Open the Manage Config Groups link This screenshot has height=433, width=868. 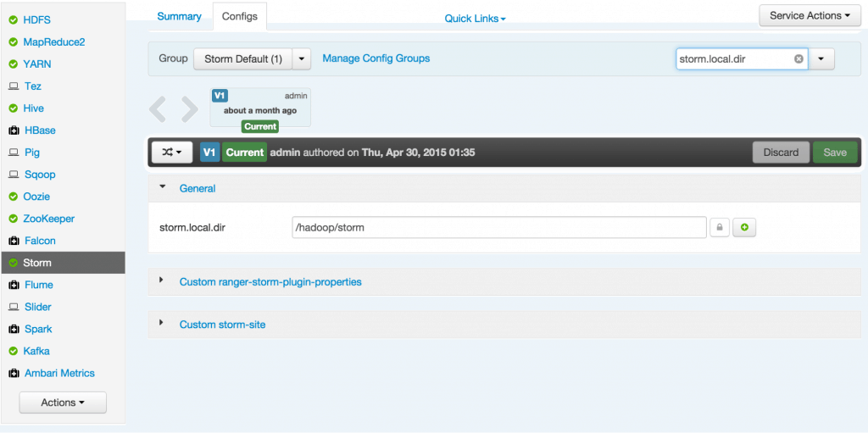(376, 58)
